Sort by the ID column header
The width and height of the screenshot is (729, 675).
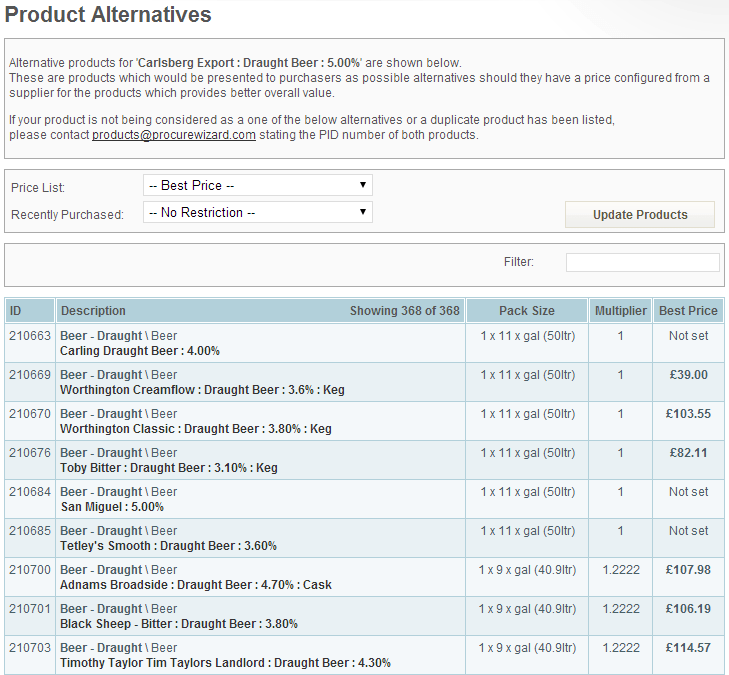point(30,311)
